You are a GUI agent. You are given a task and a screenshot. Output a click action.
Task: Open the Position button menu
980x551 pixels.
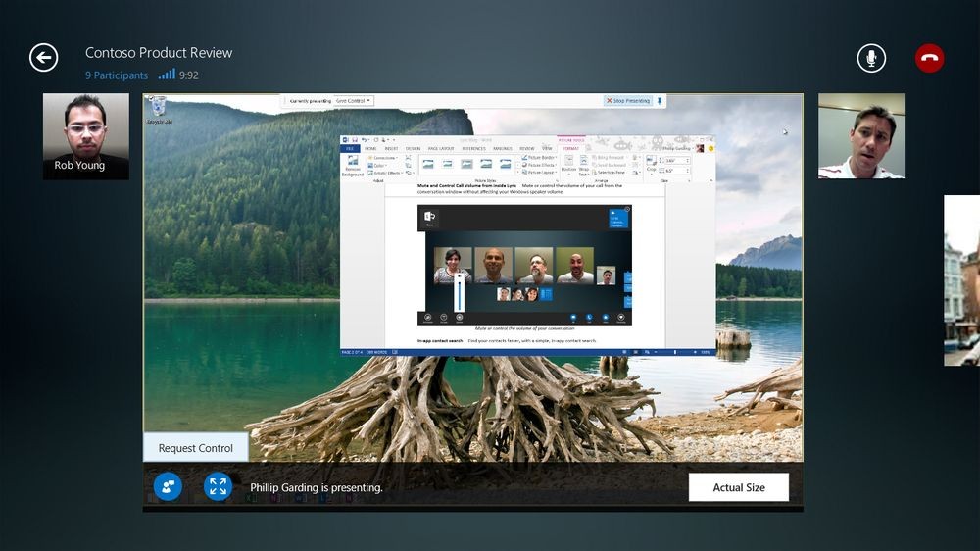pyautogui.click(x=568, y=165)
